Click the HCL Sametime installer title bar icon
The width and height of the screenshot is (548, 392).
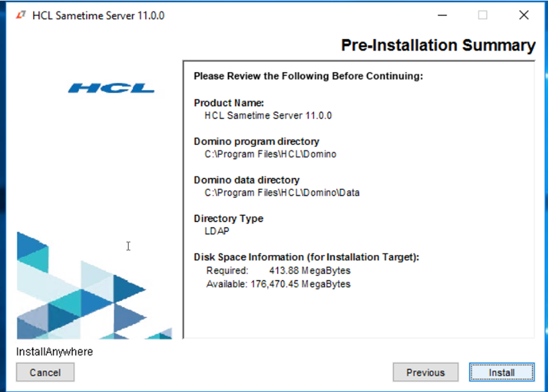[x=21, y=15]
